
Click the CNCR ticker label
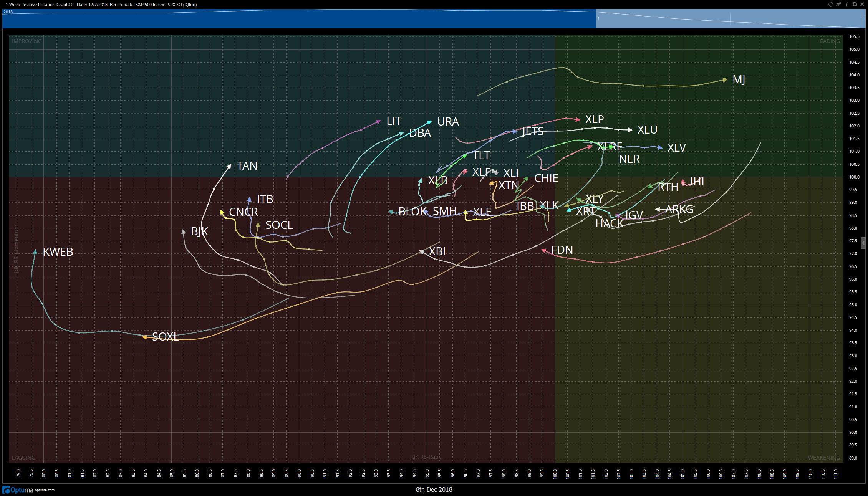pos(244,212)
